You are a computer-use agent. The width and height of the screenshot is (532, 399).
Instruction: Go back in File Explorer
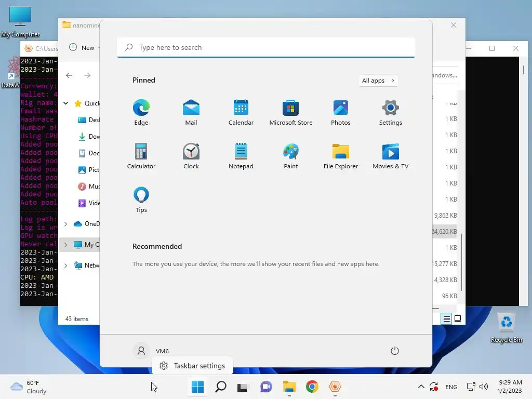coord(69,75)
